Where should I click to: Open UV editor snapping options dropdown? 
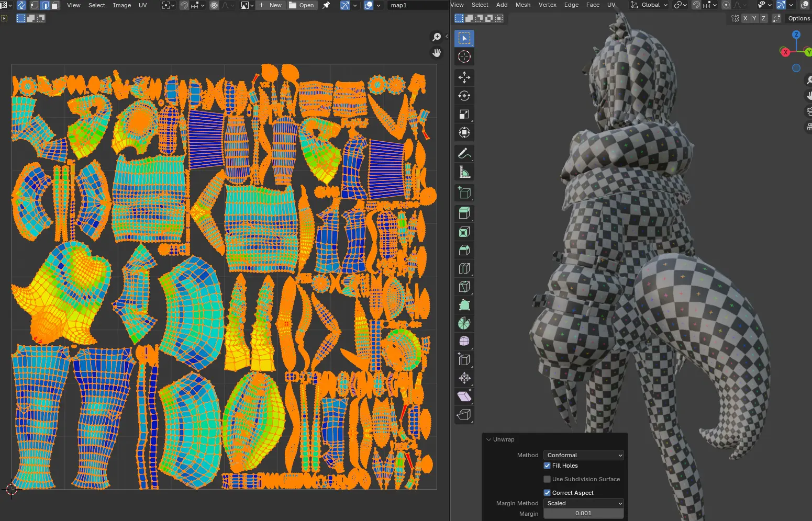pos(198,5)
